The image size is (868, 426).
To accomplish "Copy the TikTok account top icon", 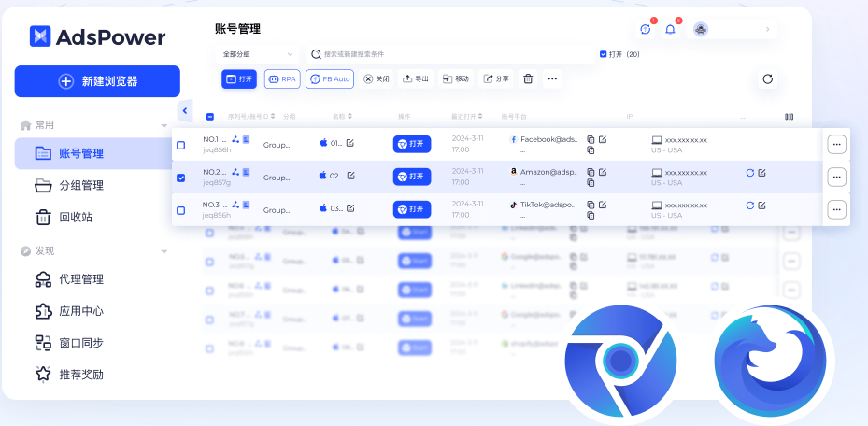I will coord(591,205).
